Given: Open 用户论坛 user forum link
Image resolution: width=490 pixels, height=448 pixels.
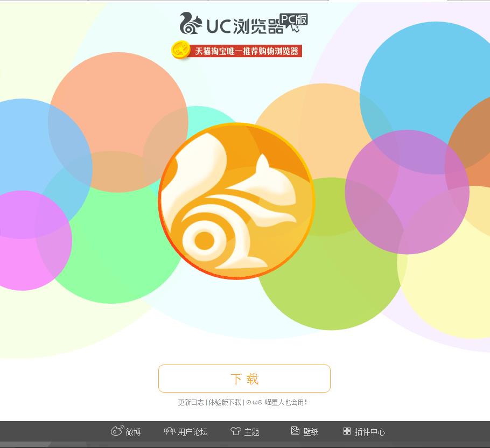Looking at the screenshot, I should tap(193, 432).
